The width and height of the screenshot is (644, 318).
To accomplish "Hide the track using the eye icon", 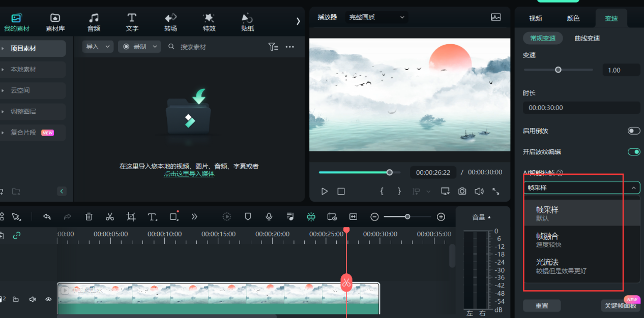I will pyautogui.click(x=48, y=299).
